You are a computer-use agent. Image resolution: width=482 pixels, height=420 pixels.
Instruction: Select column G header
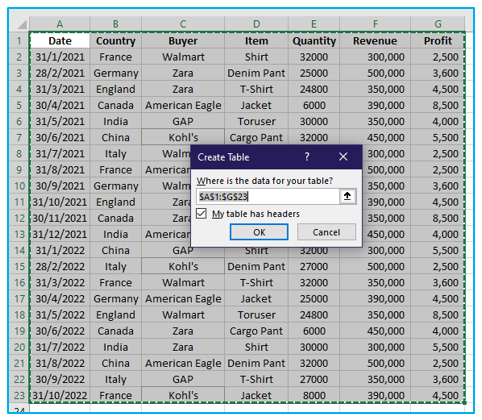438,24
